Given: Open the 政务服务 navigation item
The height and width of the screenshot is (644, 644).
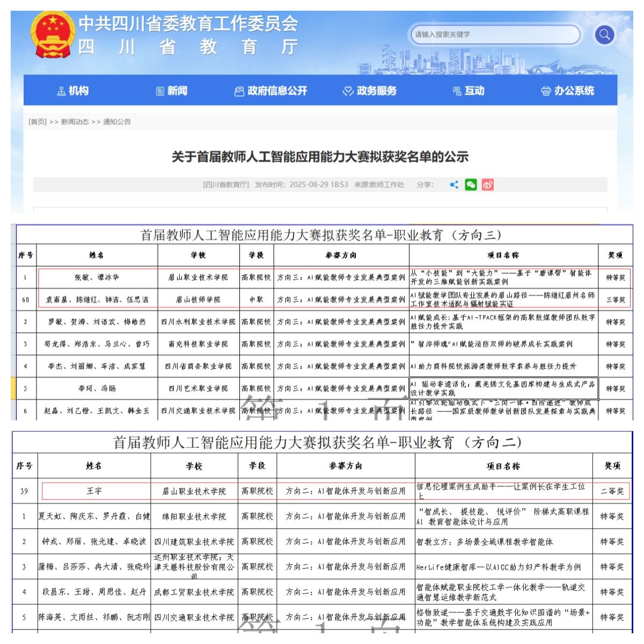Looking at the screenshot, I should (369, 91).
